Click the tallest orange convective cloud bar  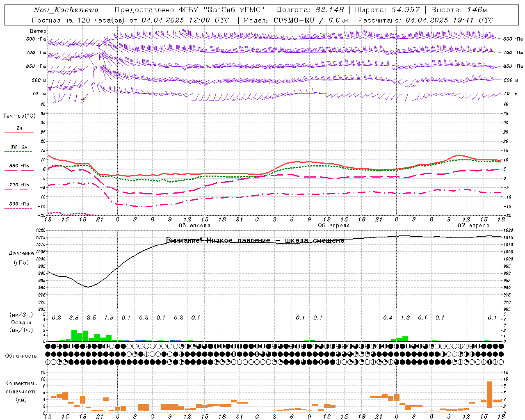tap(489, 395)
